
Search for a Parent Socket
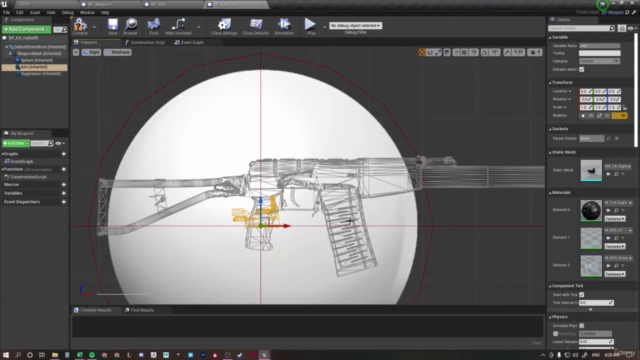coord(609,138)
